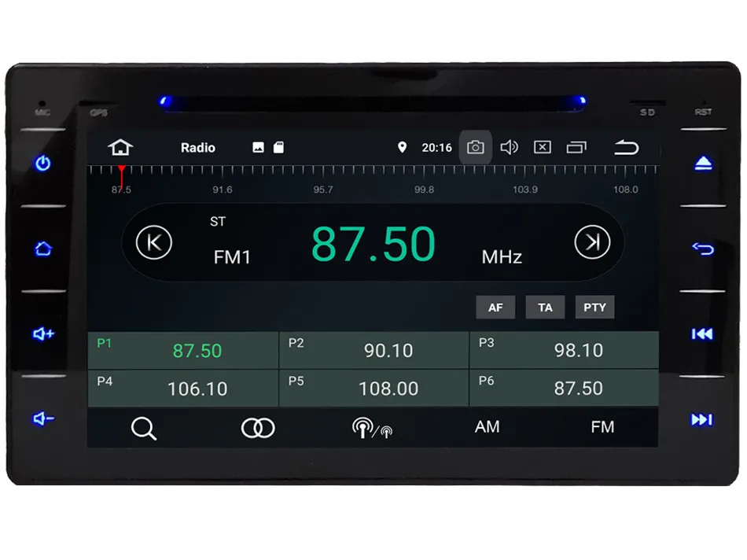The height and width of the screenshot is (560, 747).
Task: Enable PTY program type
Action: 595,307
